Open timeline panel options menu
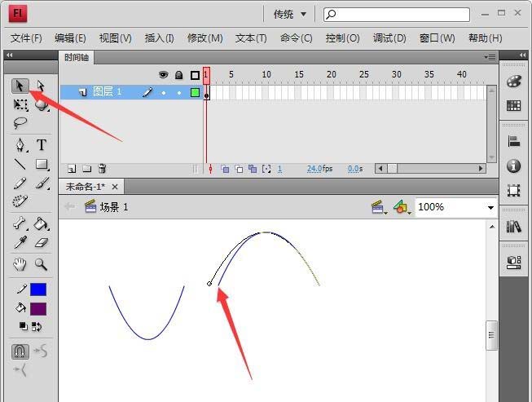 tap(490, 57)
